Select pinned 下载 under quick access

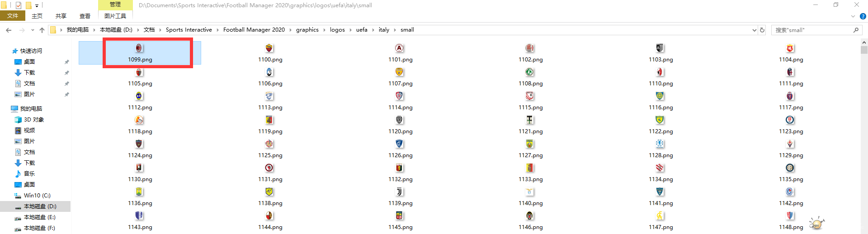[29, 73]
